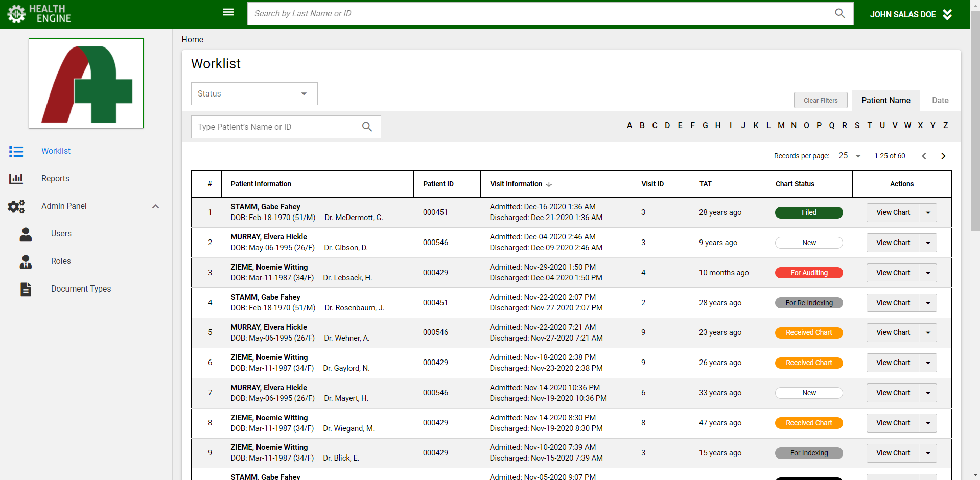Click the Document Types file icon

[x=26, y=289]
